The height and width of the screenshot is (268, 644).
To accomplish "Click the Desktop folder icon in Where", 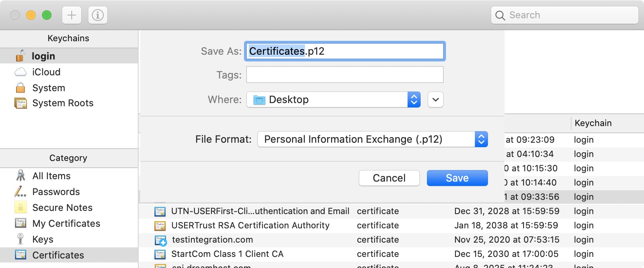I will [x=259, y=100].
